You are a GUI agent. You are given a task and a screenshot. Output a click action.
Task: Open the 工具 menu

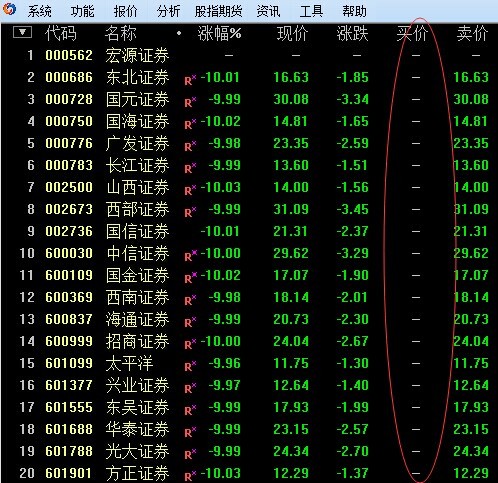point(311,11)
